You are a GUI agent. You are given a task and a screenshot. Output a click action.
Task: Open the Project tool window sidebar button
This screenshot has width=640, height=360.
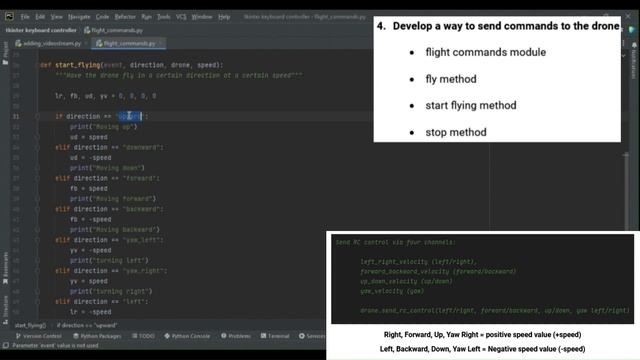pos(5,53)
